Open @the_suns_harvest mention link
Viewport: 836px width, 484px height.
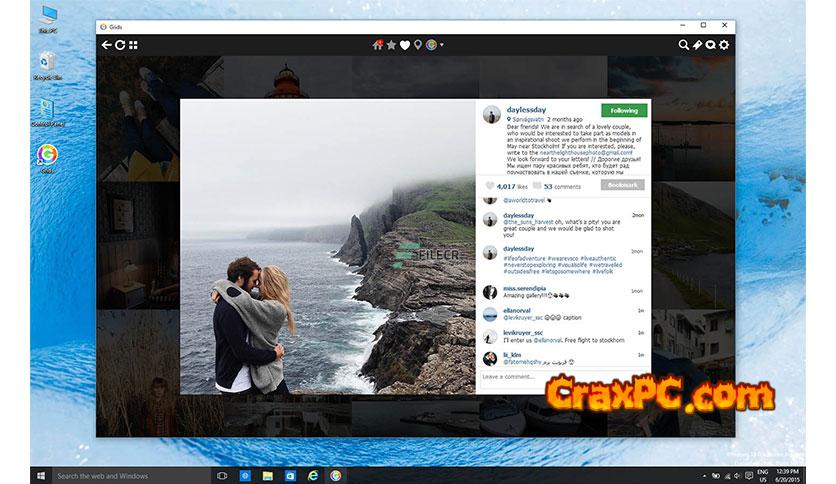pos(528,222)
